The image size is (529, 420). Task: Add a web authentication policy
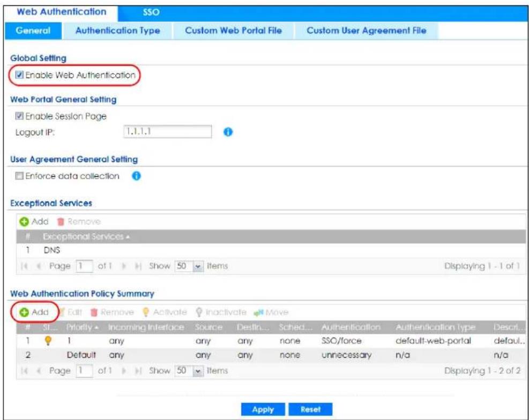pos(34,312)
